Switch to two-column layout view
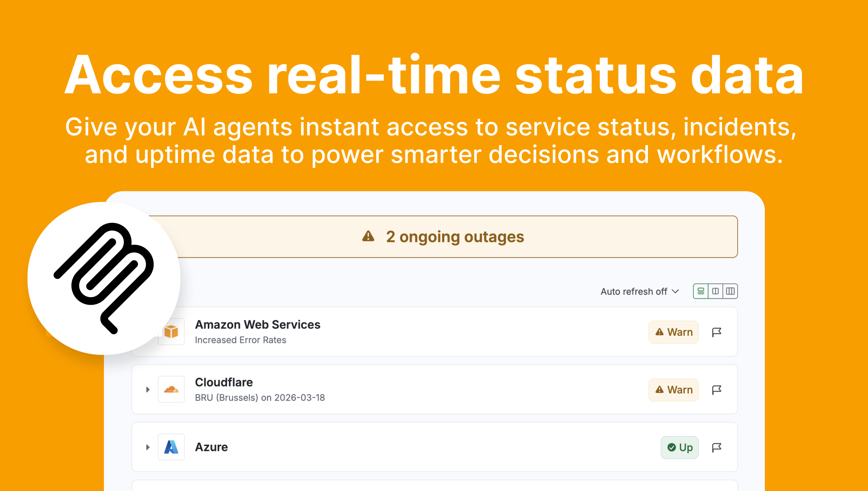The width and height of the screenshot is (868, 491). (716, 291)
